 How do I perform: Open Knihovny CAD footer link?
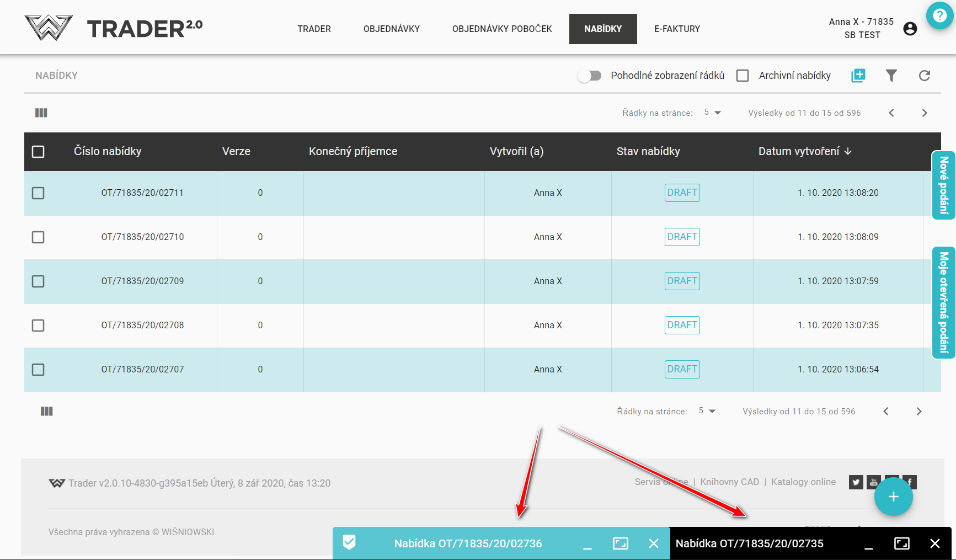729,482
